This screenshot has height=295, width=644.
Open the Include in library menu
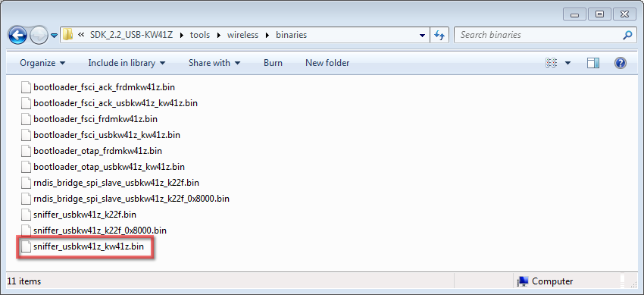127,63
